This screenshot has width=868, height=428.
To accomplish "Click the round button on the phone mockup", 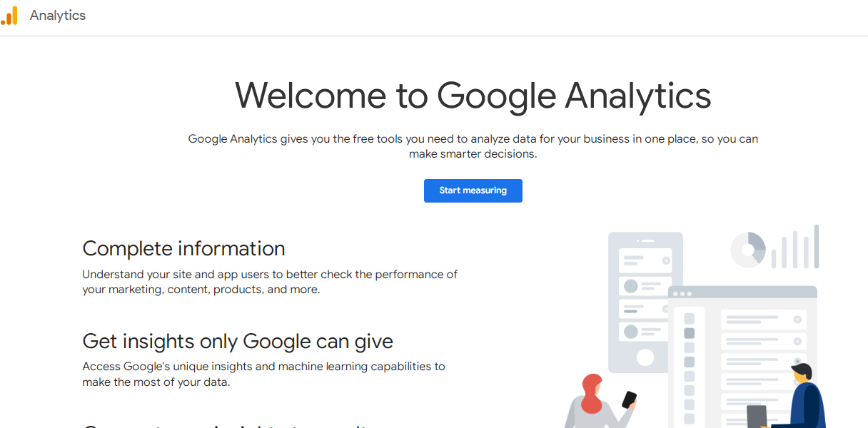I will pyautogui.click(x=645, y=357).
